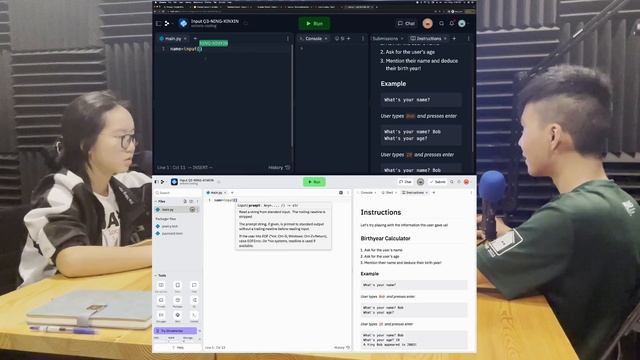Select the Console tab in the light window
Viewport: 640px width, 360px height.
pyautogui.click(x=367, y=193)
